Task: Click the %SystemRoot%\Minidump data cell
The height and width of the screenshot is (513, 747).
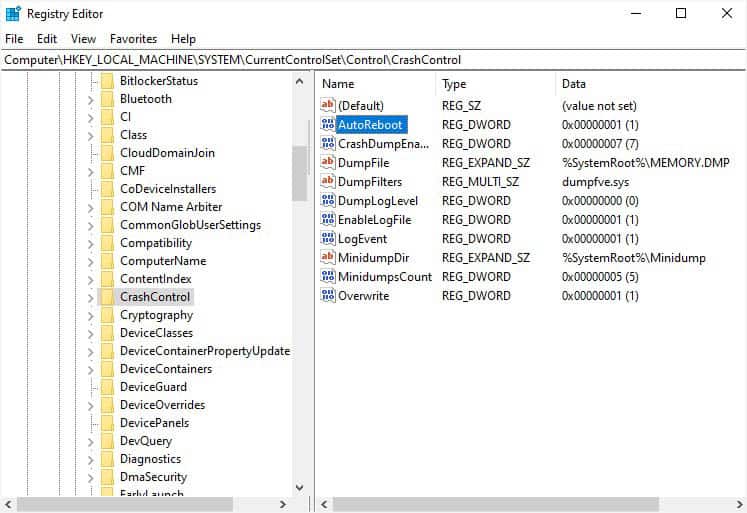Action: [x=634, y=258]
